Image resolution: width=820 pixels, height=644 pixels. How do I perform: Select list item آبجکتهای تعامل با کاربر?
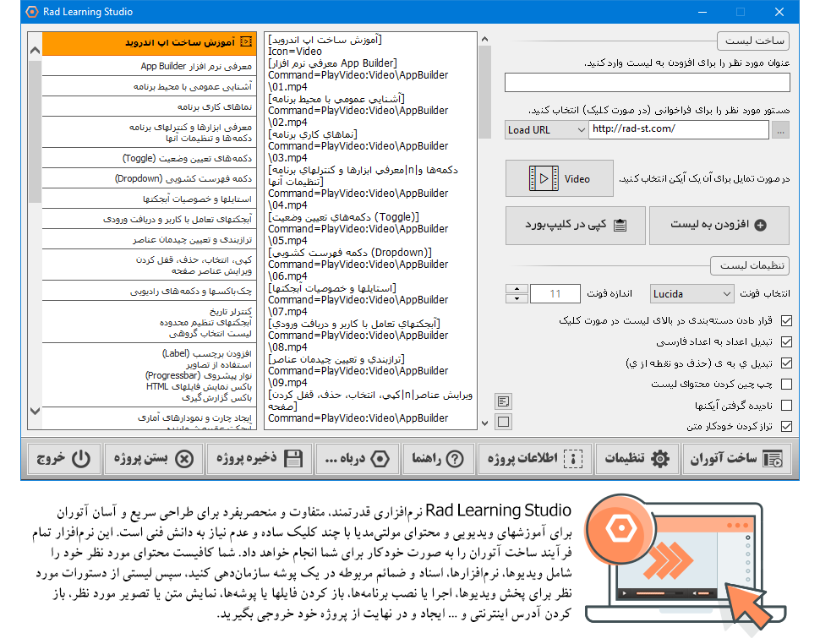click(x=149, y=220)
